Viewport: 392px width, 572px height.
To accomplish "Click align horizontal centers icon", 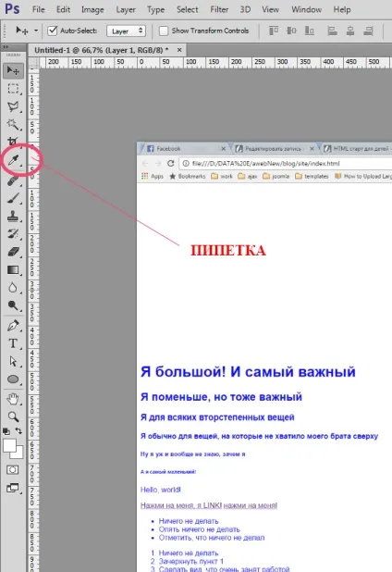I will pos(350,31).
